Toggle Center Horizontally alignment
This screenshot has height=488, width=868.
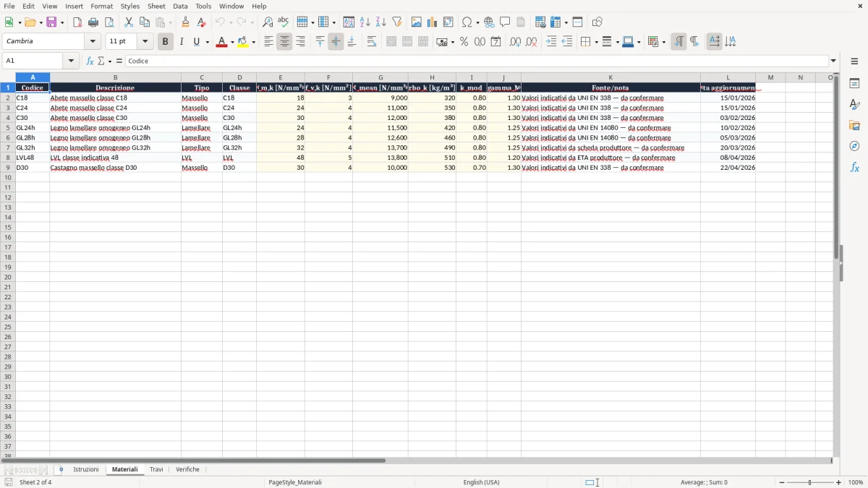click(284, 42)
